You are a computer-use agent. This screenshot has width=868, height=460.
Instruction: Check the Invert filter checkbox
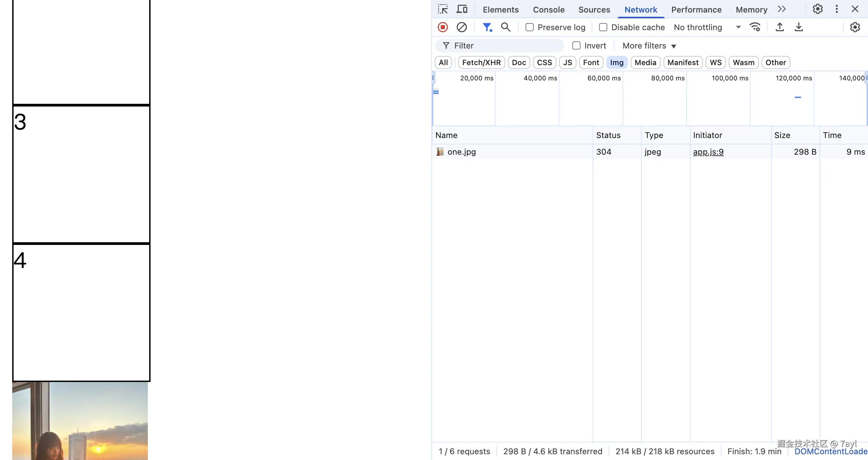(576, 45)
